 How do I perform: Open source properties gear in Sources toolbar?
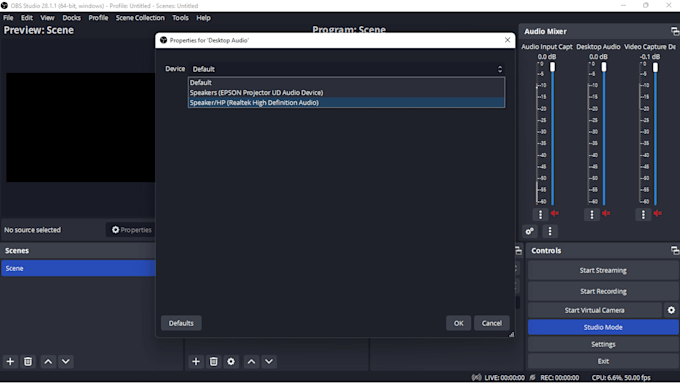click(x=231, y=361)
